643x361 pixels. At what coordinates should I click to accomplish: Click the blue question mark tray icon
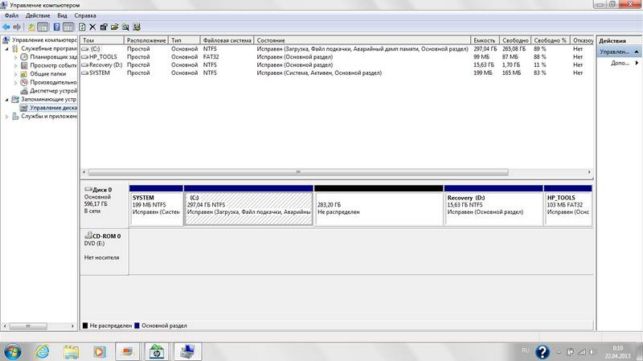pyautogui.click(x=542, y=352)
